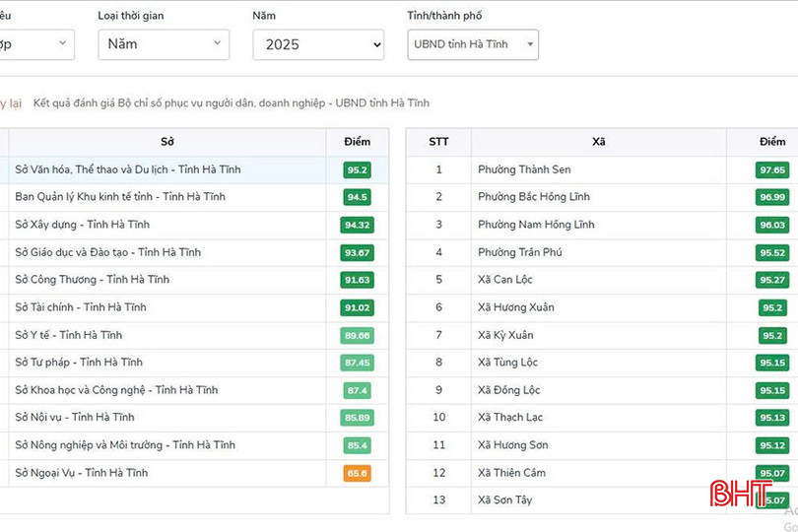Click Phường Thành Sen entry

coord(524,169)
